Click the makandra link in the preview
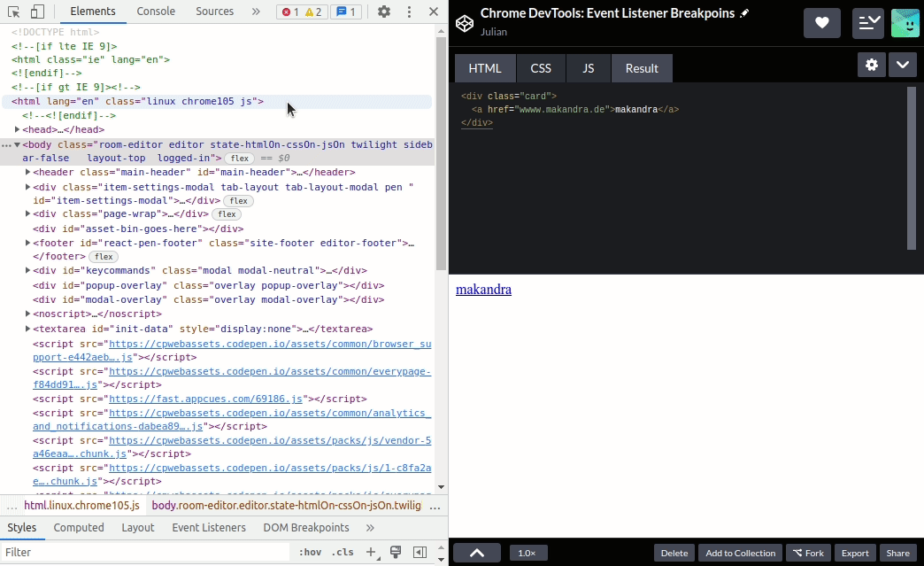Image resolution: width=924 pixels, height=566 pixels. tap(483, 290)
